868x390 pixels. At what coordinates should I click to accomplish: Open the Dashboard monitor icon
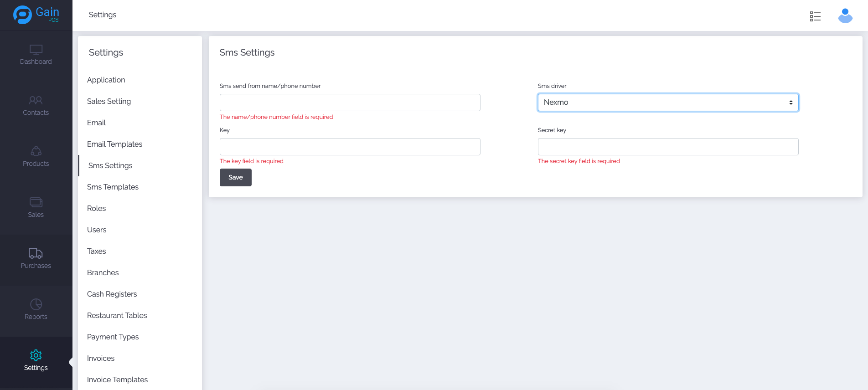tap(36, 49)
